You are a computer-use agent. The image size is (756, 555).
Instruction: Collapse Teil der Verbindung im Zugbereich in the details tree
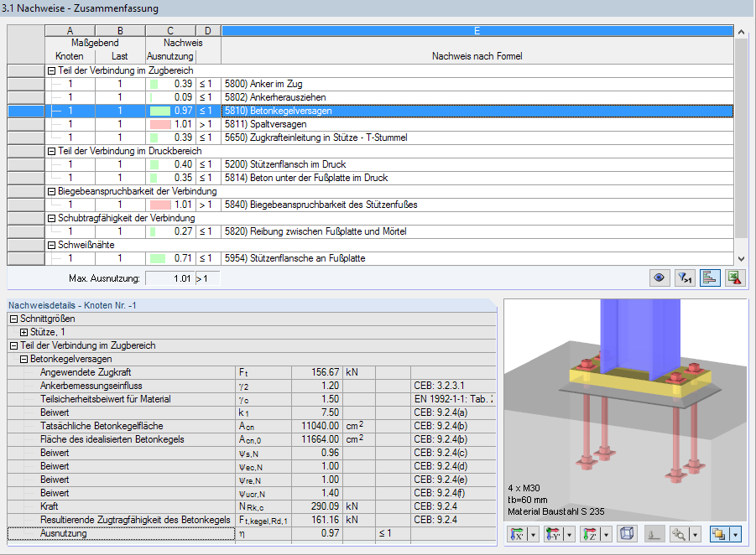coord(14,346)
